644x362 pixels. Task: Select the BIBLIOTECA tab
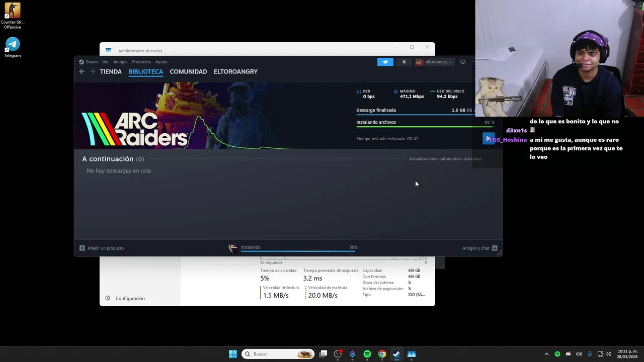point(146,71)
